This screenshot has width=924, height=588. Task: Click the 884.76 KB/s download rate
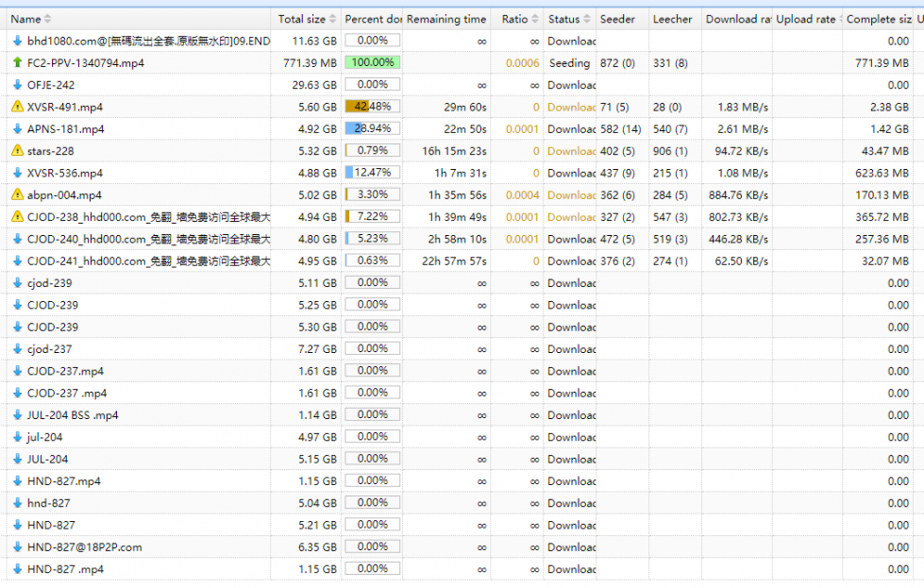click(738, 195)
